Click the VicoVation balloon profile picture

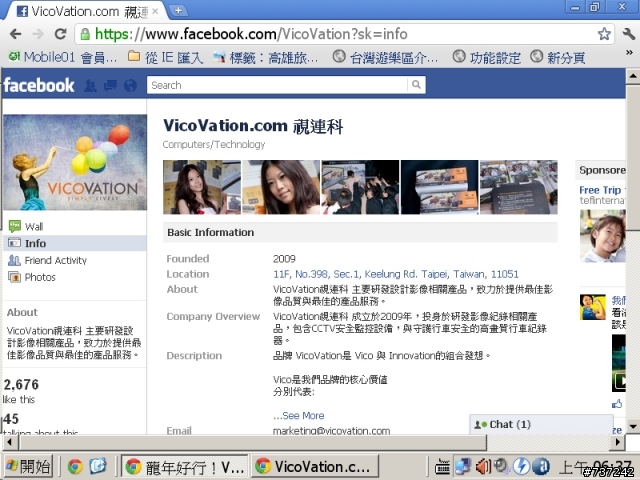click(x=75, y=162)
